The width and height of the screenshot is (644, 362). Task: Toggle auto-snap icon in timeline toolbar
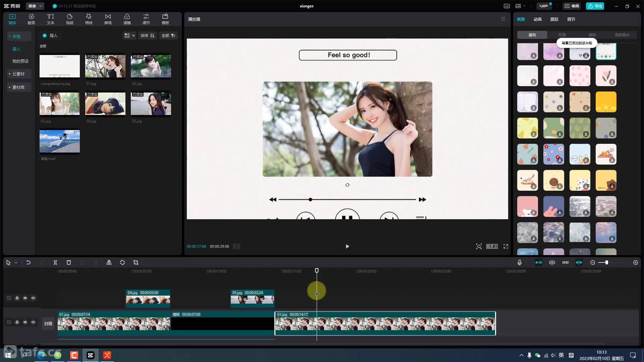tap(552, 262)
